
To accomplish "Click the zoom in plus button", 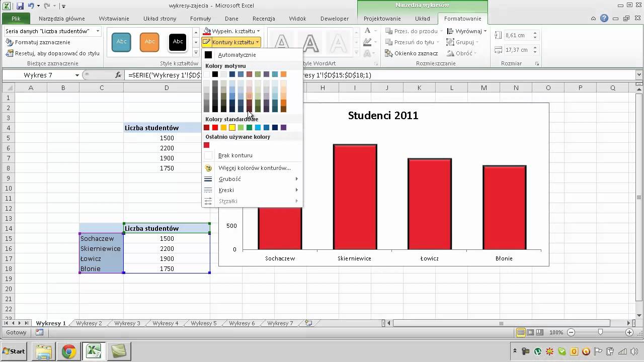I will point(629,332).
